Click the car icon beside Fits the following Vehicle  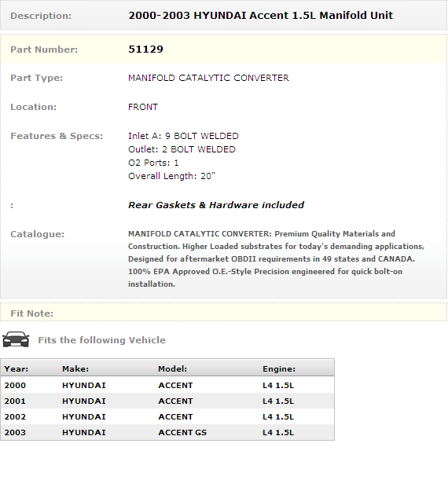(16, 339)
